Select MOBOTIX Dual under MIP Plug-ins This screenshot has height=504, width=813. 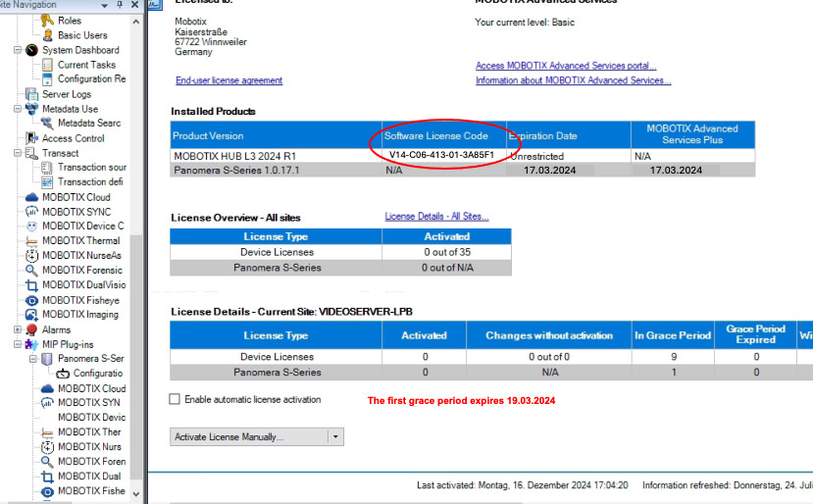tap(89, 476)
